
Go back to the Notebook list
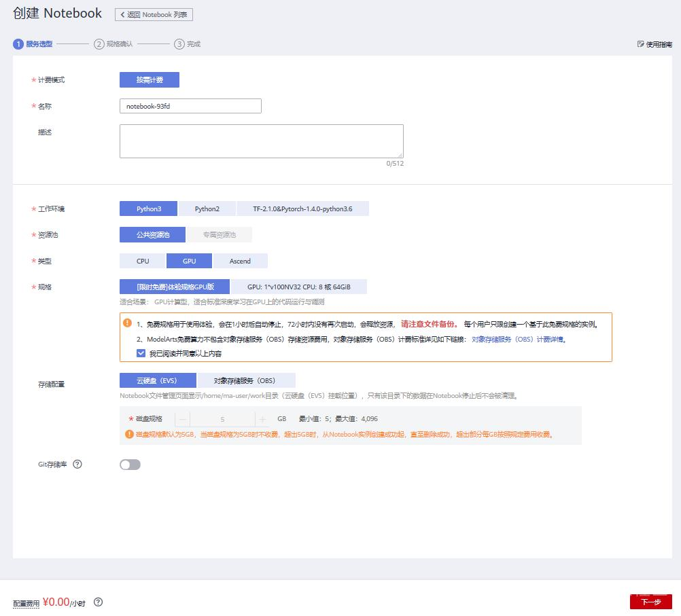tap(154, 14)
